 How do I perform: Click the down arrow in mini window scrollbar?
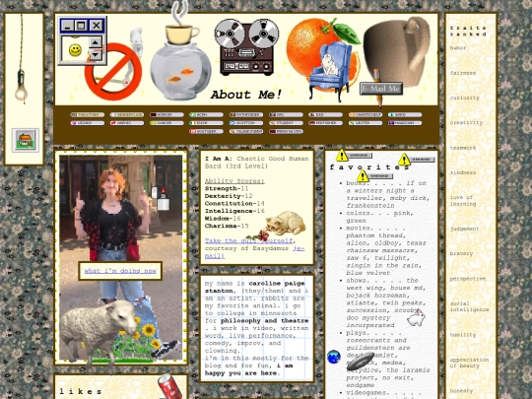[95, 54]
